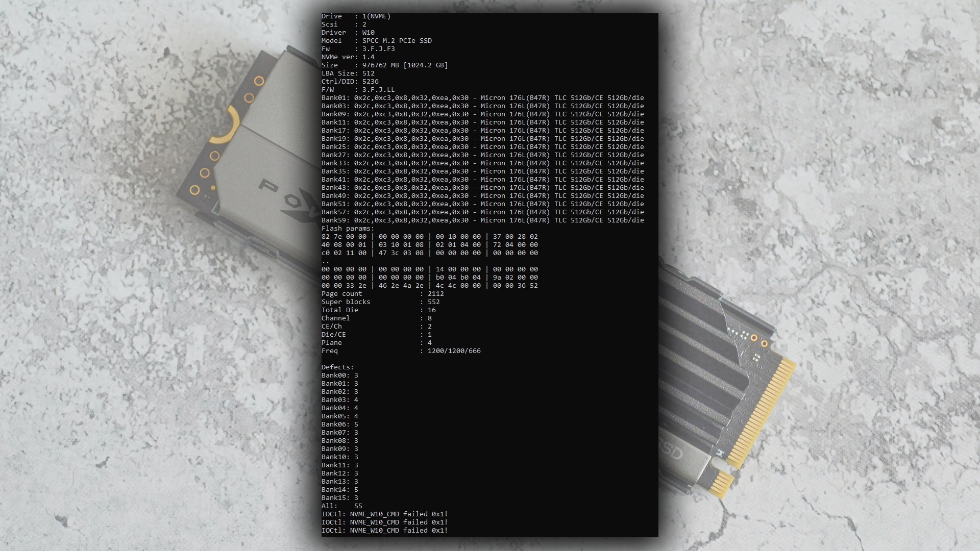Click the 'Plane : 4' line
This screenshot has height=551, width=980.
(377, 343)
